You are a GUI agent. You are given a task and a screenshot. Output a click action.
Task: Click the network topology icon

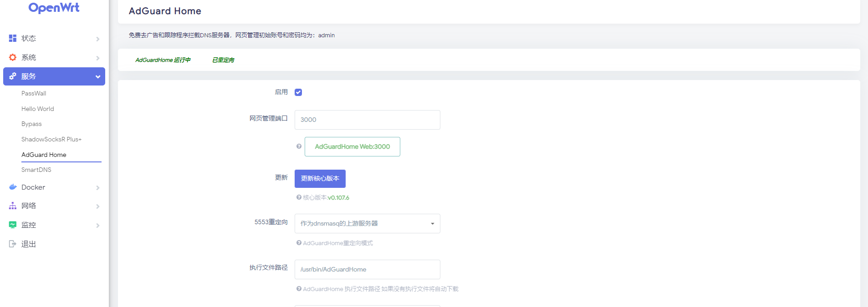tap(13, 206)
